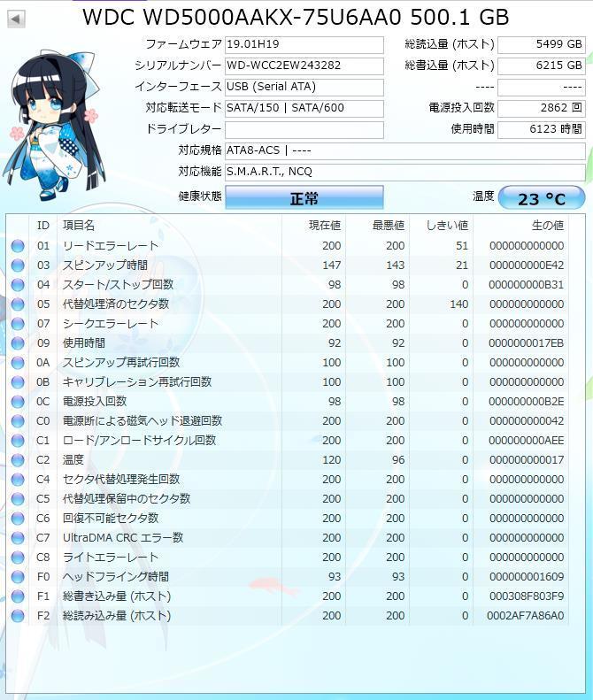Select the スタート/ストップ回数 attribute name
The height and width of the screenshot is (700, 593).
(x=118, y=285)
